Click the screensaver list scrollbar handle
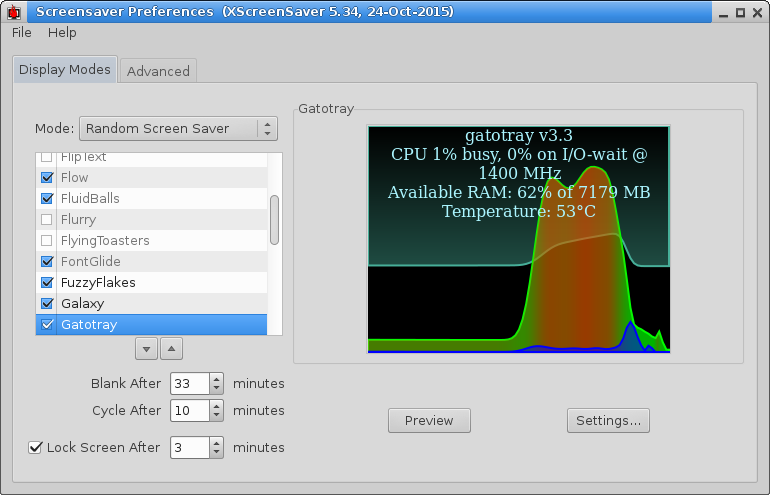 (275, 220)
